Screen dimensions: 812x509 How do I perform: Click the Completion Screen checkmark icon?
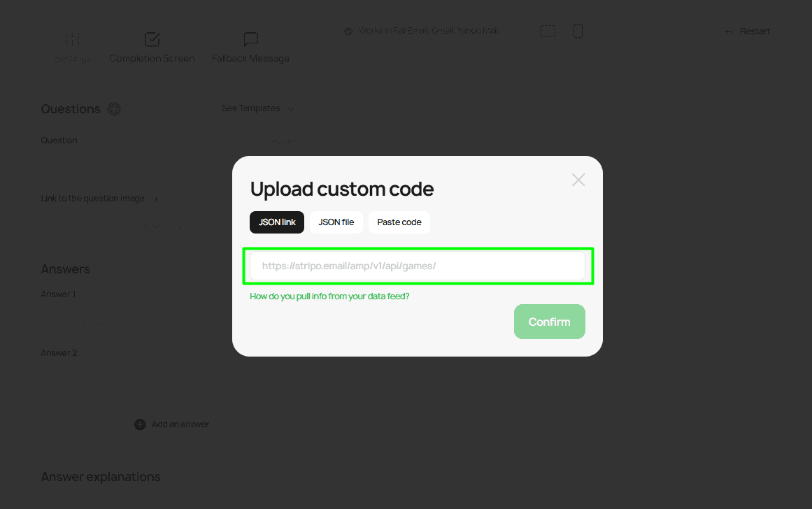tap(152, 39)
